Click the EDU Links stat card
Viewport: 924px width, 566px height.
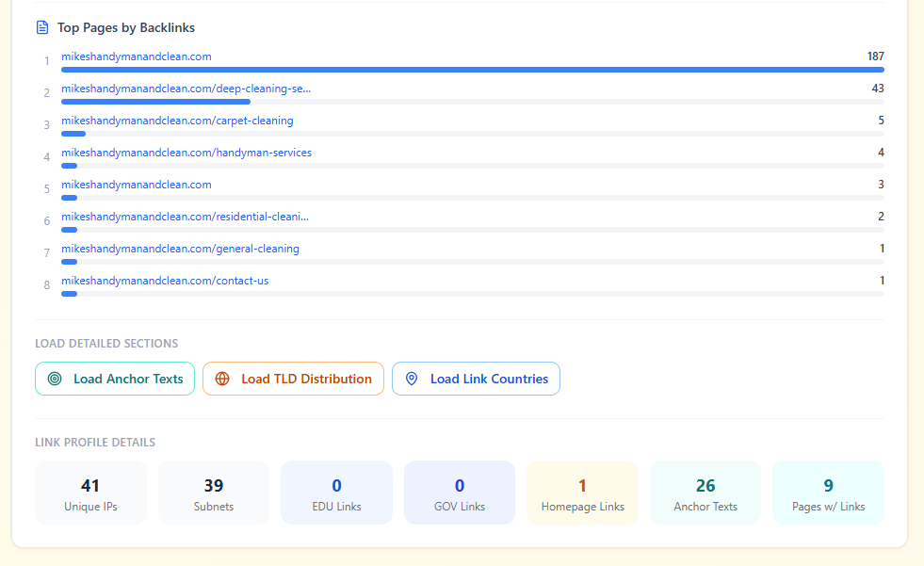click(336, 492)
